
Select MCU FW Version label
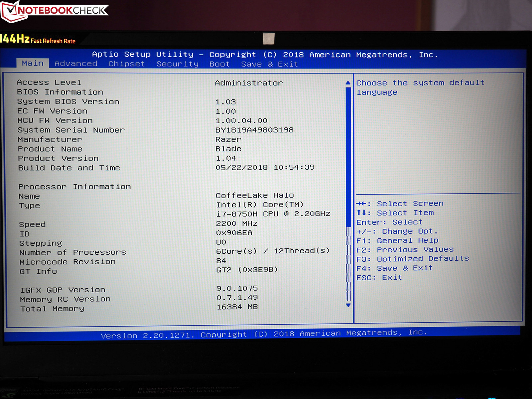55,120
